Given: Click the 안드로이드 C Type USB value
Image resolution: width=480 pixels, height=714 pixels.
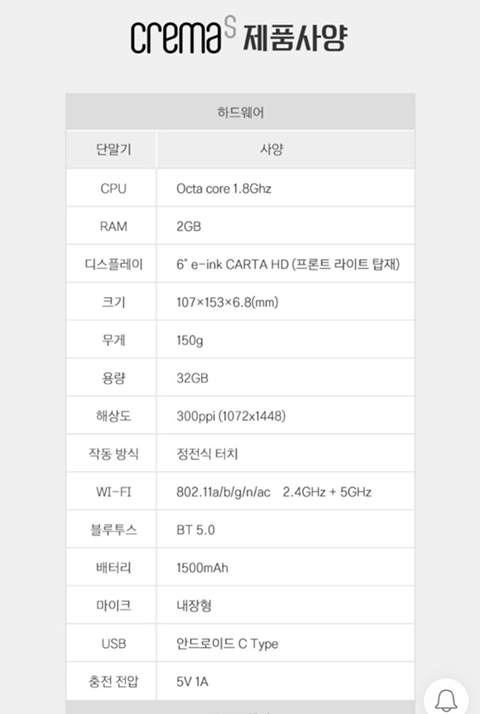Looking at the screenshot, I should pos(227,643).
